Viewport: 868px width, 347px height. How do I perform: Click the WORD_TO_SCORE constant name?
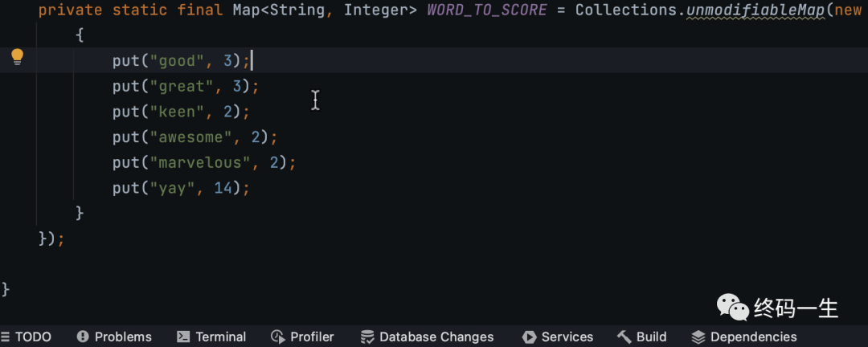[487, 10]
